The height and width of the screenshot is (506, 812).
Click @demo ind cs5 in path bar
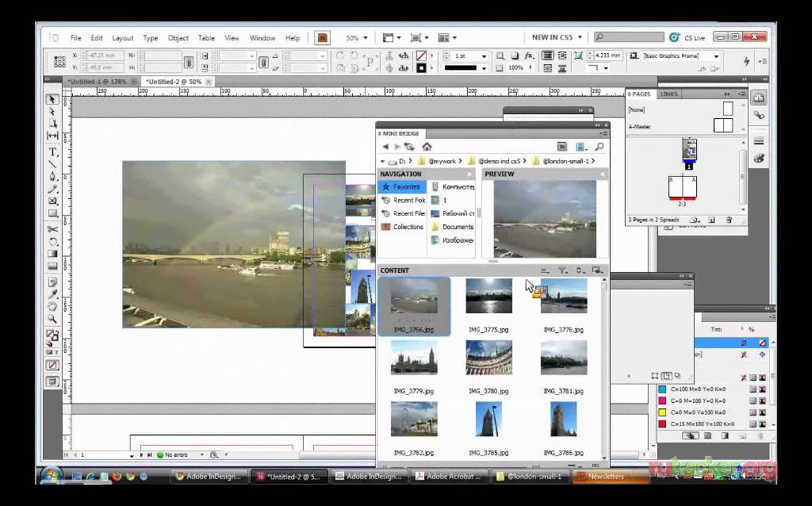(500, 161)
